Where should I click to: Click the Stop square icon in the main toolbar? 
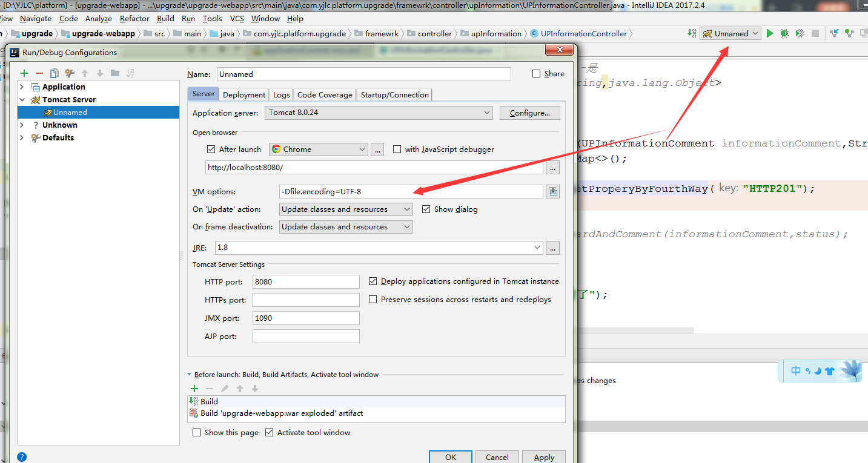click(815, 33)
